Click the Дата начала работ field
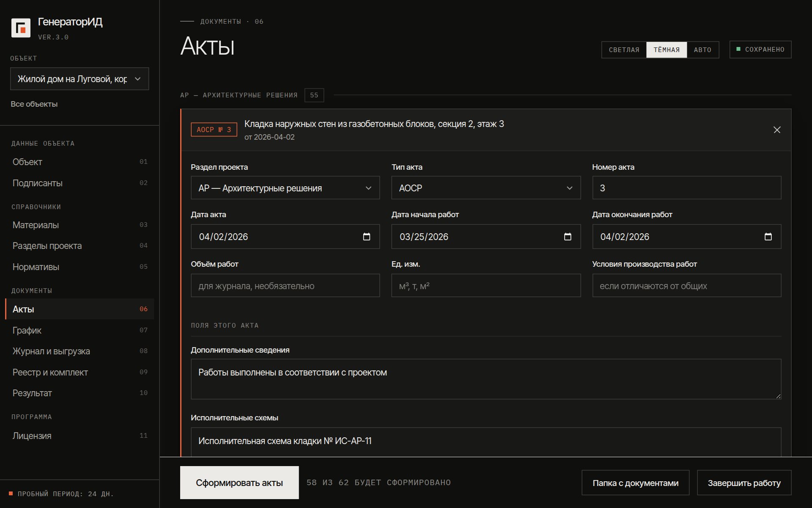 click(486, 237)
